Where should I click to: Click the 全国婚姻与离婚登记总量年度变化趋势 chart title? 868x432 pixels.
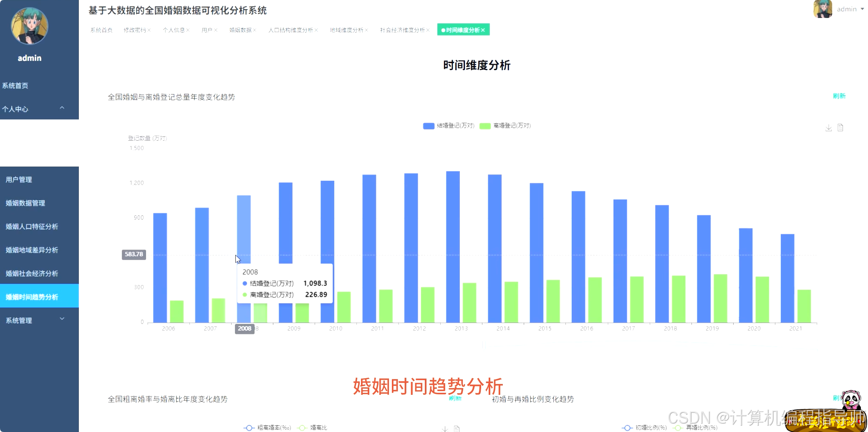171,97
